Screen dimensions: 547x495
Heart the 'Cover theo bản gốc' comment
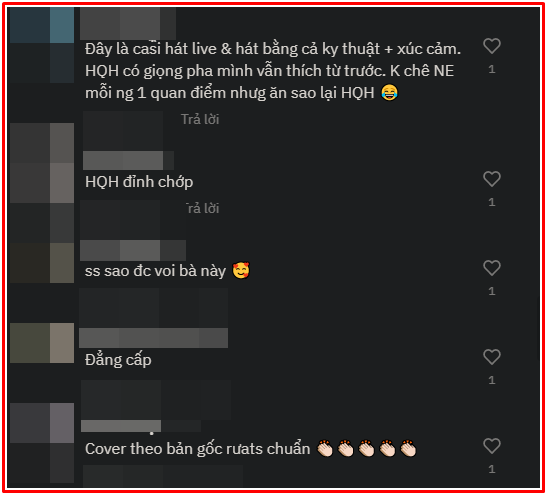click(x=492, y=446)
